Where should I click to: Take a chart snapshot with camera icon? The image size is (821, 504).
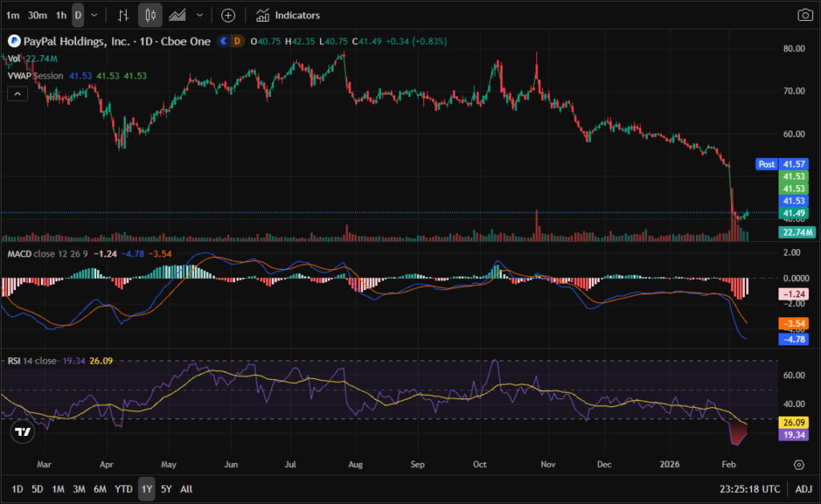804,15
